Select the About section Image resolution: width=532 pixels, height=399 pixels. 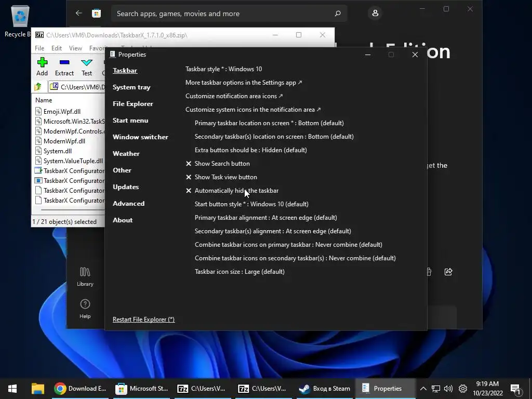tap(123, 220)
